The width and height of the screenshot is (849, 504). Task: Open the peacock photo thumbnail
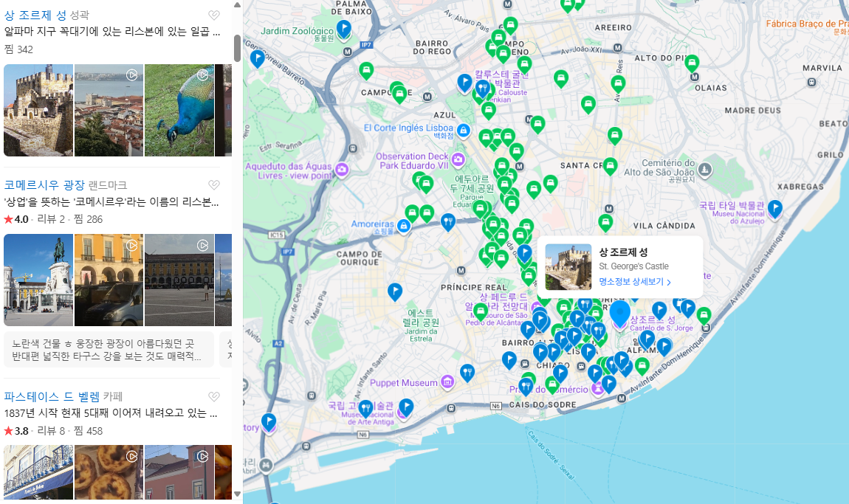[179, 111]
